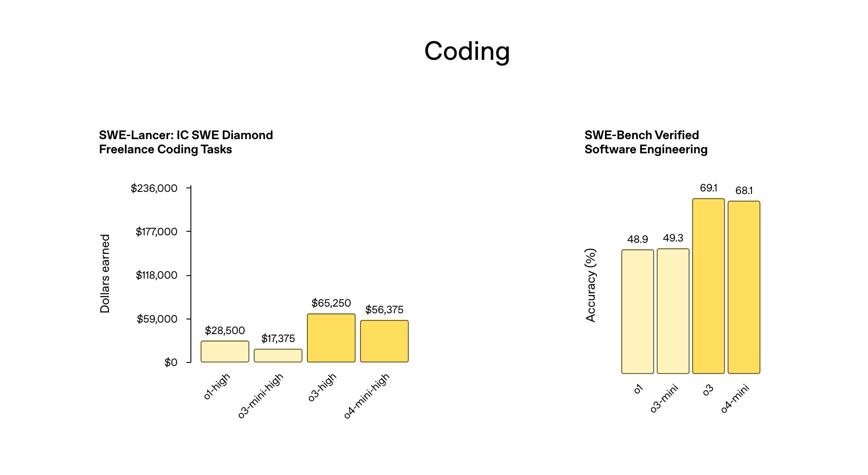
Task: Click the $118,000 axis tick label
Action: (x=156, y=275)
